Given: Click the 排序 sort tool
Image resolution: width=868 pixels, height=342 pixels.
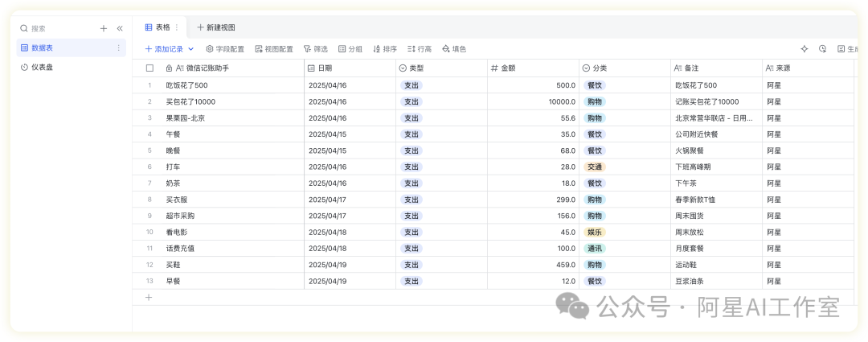Looking at the screenshot, I should tap(385, 49).
